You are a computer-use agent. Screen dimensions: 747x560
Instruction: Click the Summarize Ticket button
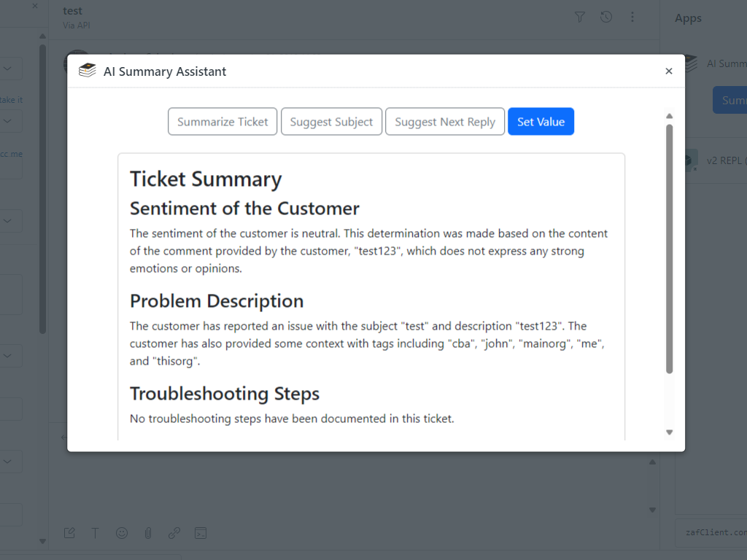click(x=222, y=122)
